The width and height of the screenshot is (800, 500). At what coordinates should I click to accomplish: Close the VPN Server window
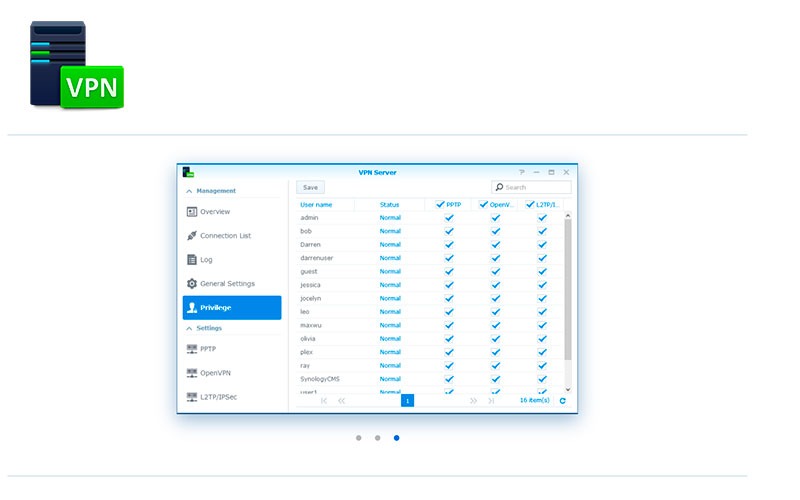(566, 172)
